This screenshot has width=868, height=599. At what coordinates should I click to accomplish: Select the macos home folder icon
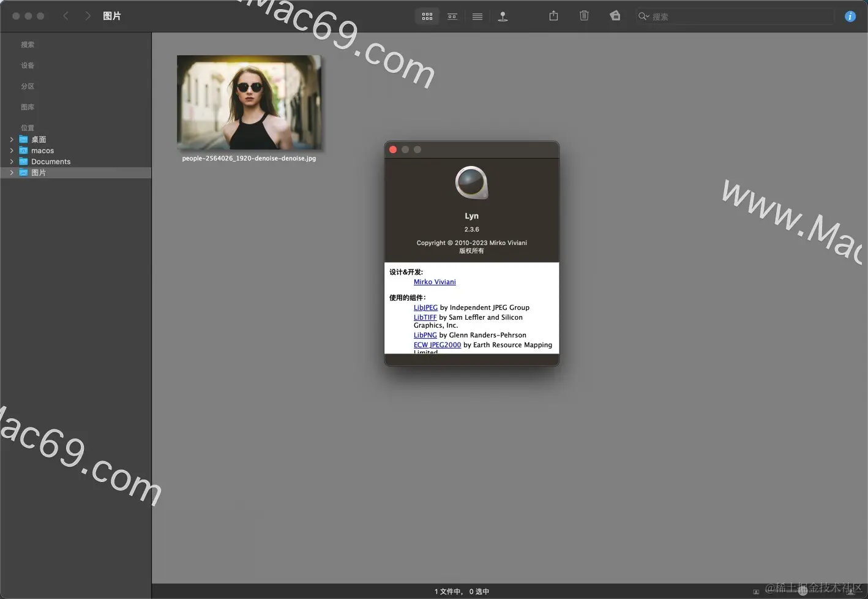(x=23, y=151)
